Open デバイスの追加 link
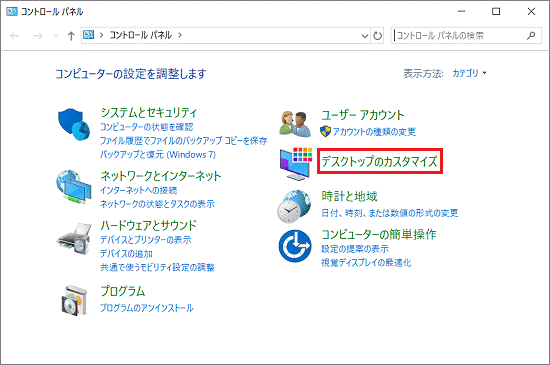Screen dimensions: 550x365 coord(126,254)
